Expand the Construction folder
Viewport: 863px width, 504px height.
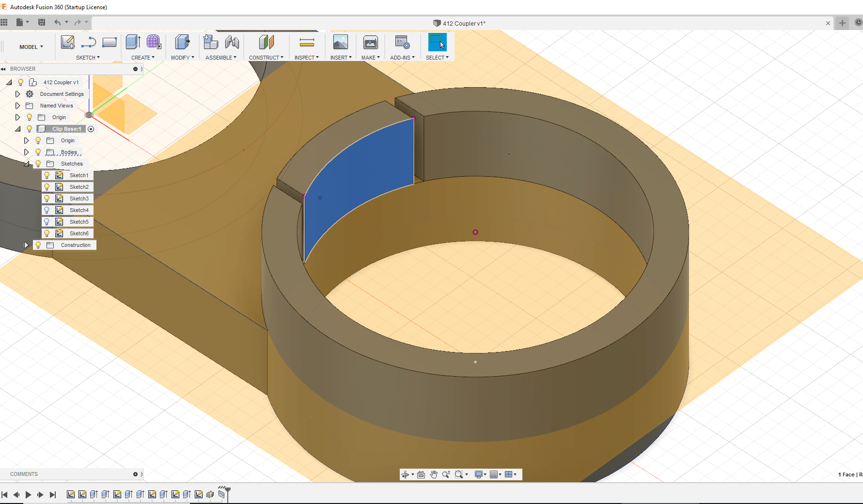(26, 245)
